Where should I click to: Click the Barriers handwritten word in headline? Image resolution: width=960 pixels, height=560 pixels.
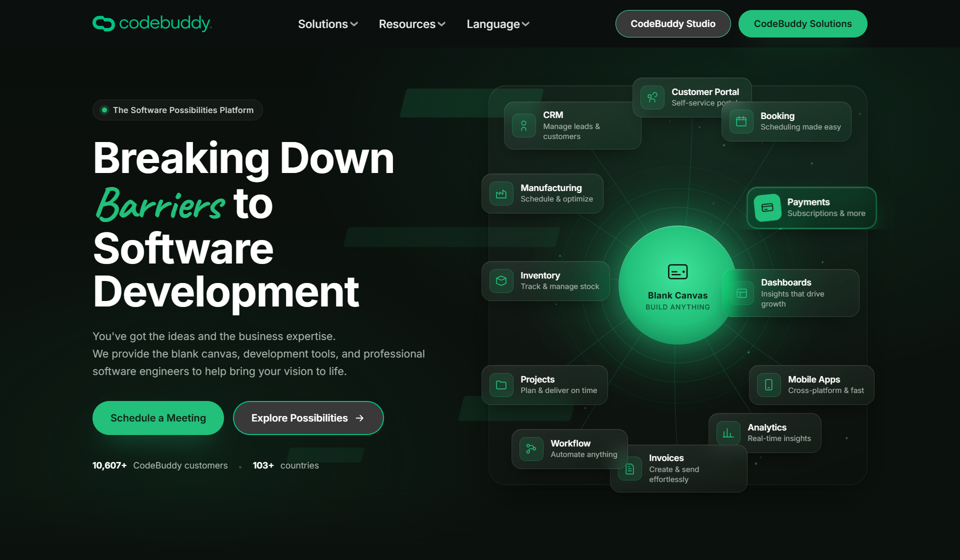coord(161,204)
